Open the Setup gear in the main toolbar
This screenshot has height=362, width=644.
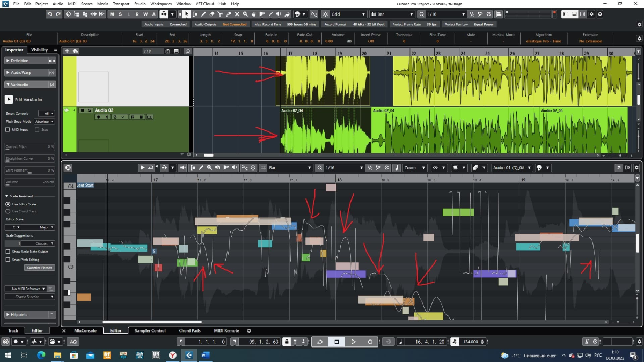click(x=600, y=14)
